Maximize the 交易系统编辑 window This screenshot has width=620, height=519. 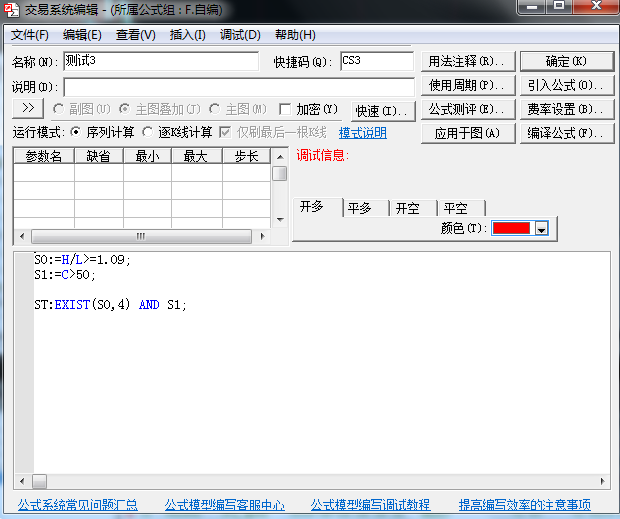[x=559, y=6]
